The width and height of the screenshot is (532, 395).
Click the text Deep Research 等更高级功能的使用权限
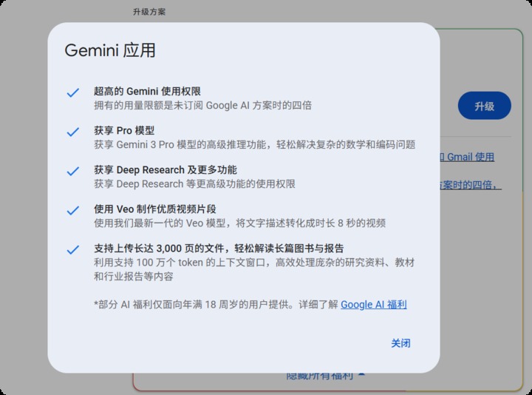194,183
